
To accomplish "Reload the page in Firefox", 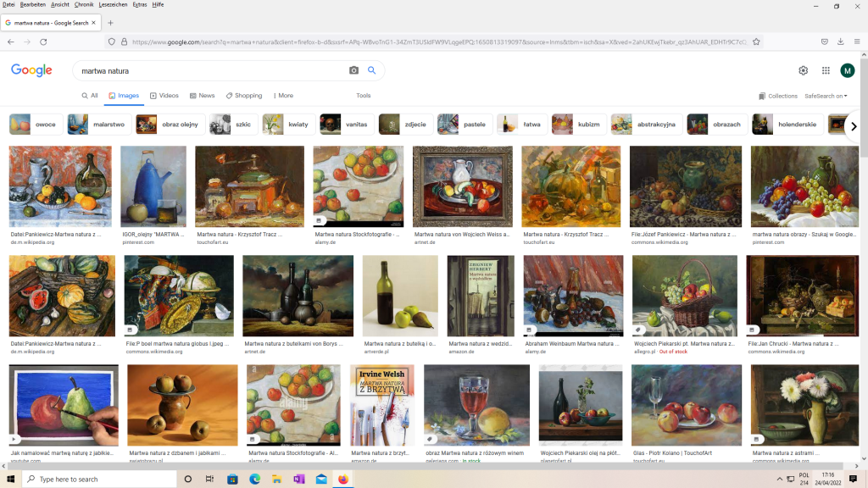I will pyautogui.click(x=50, y=42).
